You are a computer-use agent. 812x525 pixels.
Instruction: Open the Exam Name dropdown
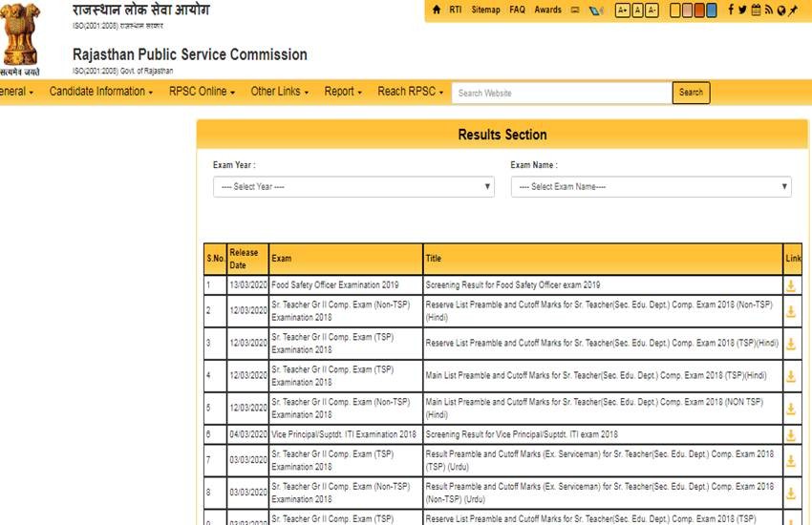(651, 187)
